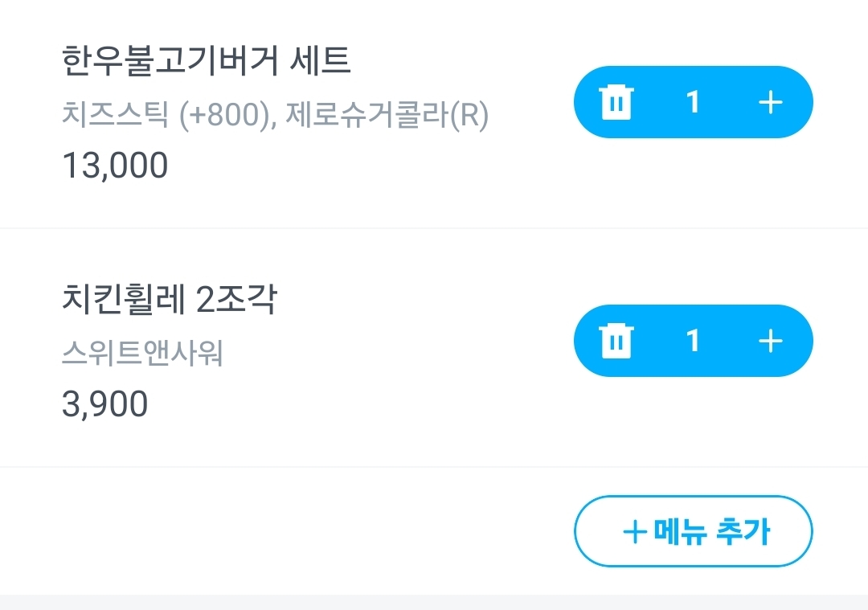Open the 치킨휠레 2조각 item title

coord(169,300)
